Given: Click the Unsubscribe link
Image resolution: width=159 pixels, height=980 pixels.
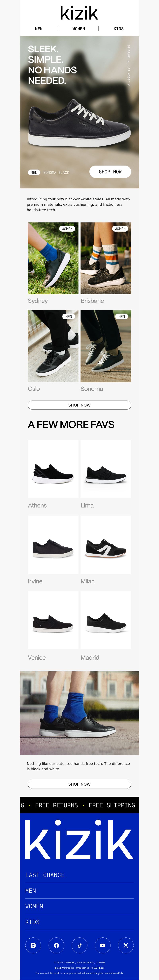Looking at the screenshot, I should [82, 968].
